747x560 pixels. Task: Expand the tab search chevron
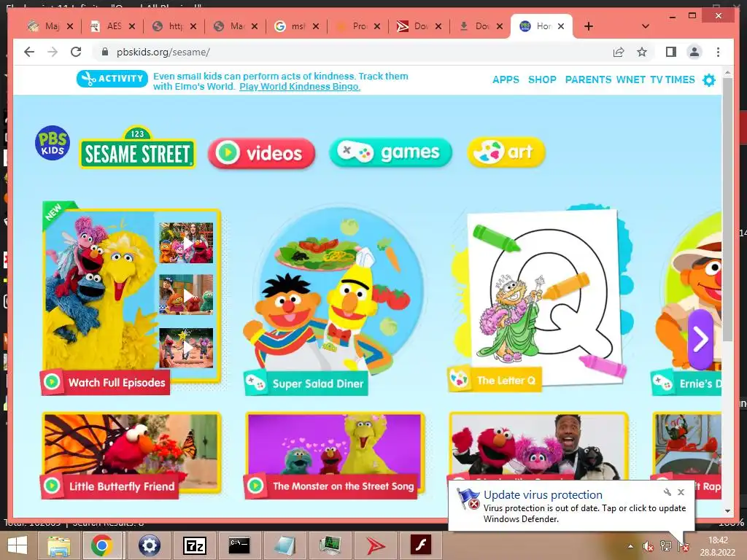click(x=646, y=26)
